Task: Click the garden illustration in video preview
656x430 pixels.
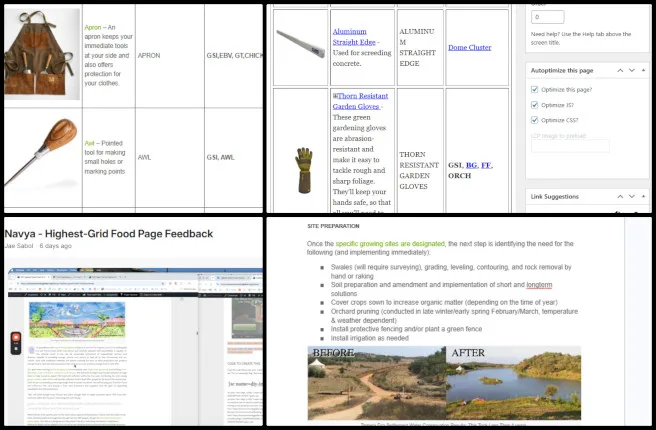Action: (77, 320)
